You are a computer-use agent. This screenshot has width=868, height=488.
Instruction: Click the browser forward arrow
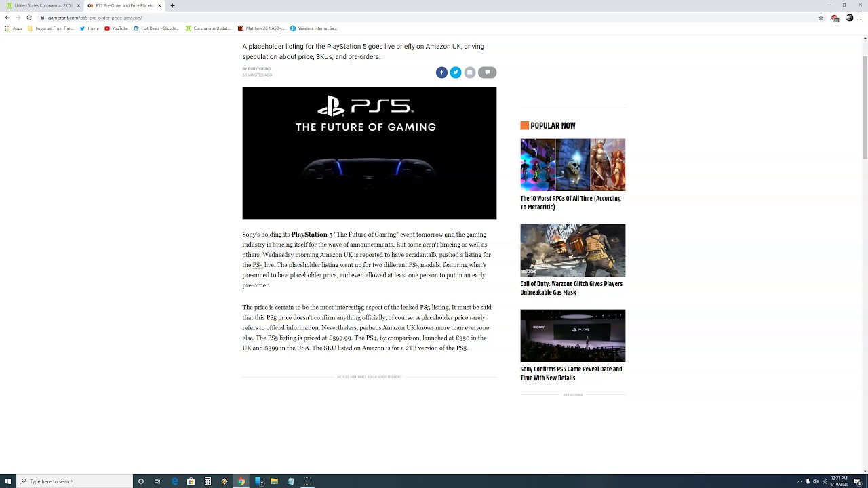pyautogui.click(x=18, y=18)
